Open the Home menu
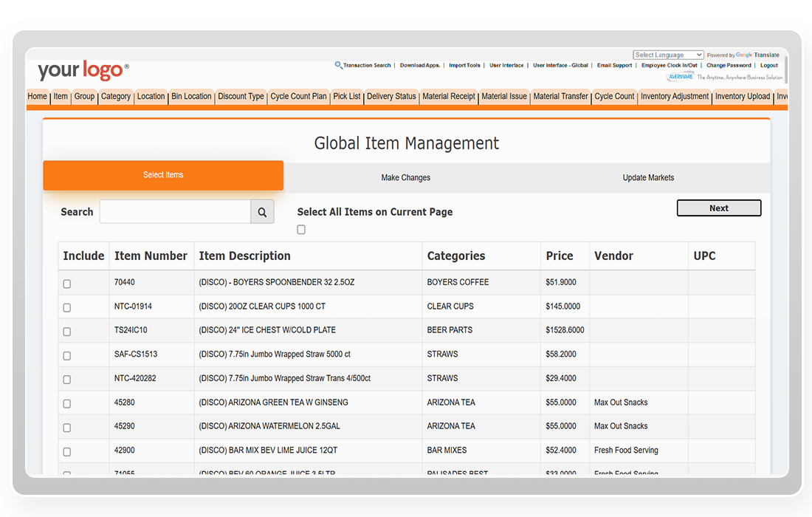Viewport: 812px width, 517px height. [38, 96]
